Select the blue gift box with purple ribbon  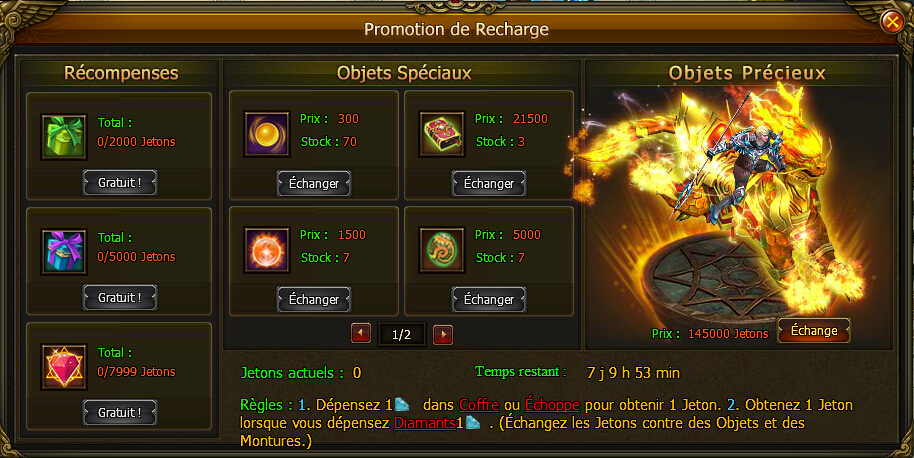coord(64,252)
